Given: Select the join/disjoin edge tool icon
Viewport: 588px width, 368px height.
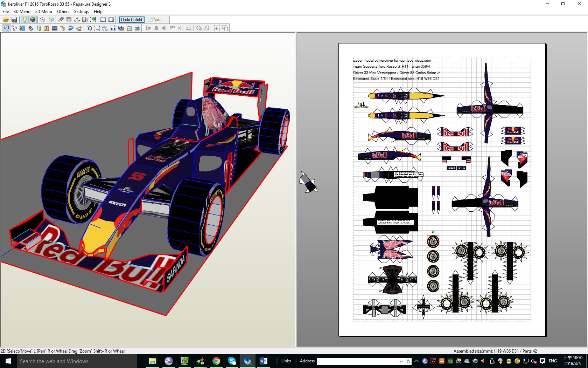Looking at the screenshot, I should pyautogui.click(x=14, y=28).
